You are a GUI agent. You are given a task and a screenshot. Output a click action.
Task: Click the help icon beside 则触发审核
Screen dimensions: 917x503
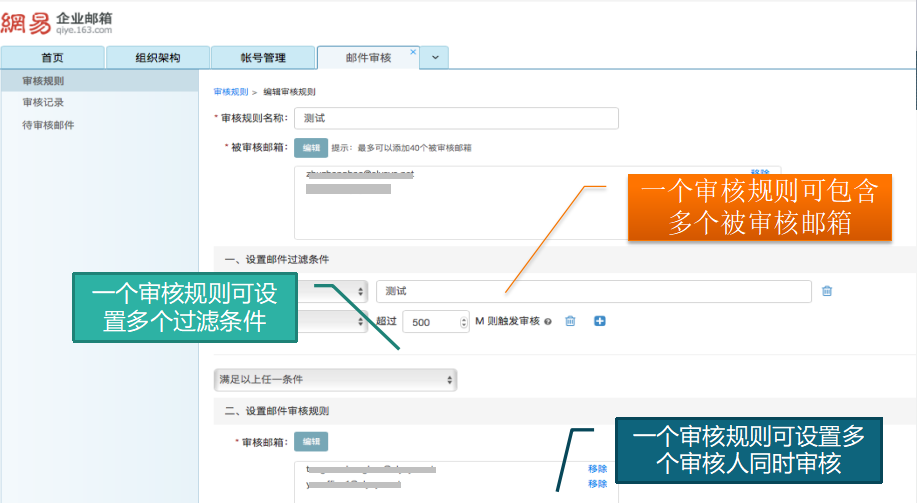tap(548, 322)
